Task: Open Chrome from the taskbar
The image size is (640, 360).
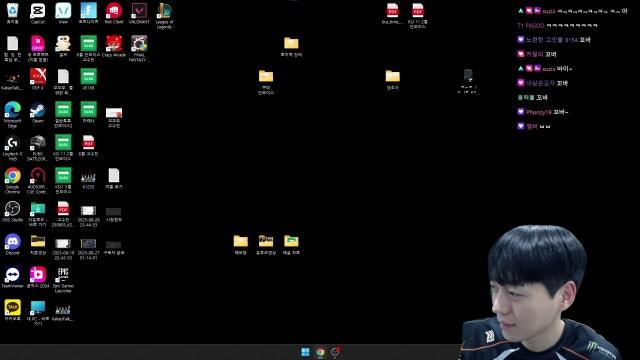Action: (320, 352)
